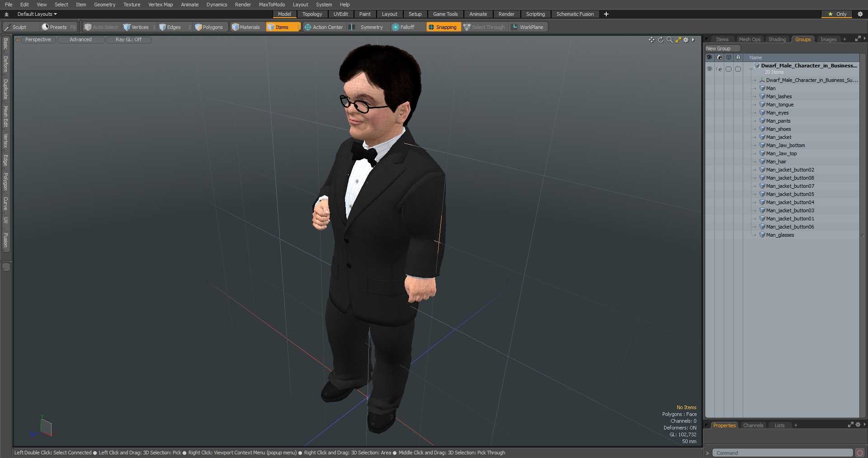Expand the Groups panel arrow menu

[x=864, y=39]
